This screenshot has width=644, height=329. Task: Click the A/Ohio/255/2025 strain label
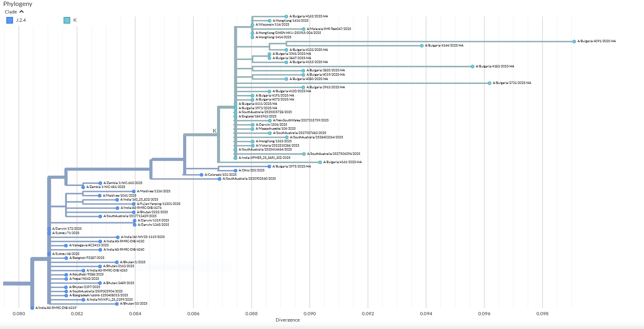(251, 171)
